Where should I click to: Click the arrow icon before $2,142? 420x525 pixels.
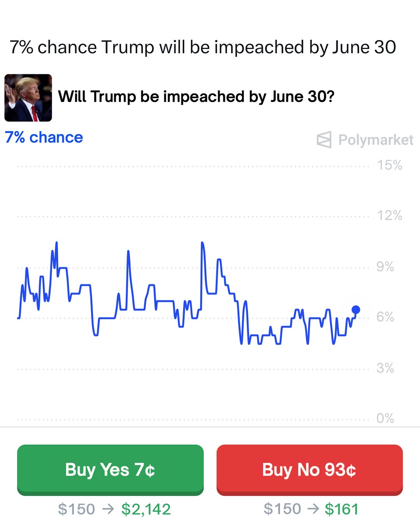108,509
